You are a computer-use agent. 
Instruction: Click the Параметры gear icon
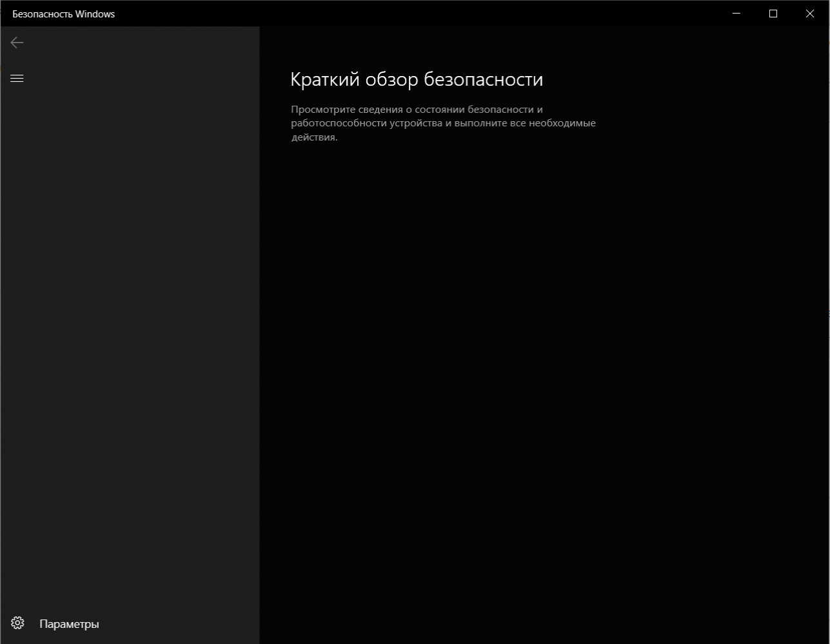click(x=17, y=623)
